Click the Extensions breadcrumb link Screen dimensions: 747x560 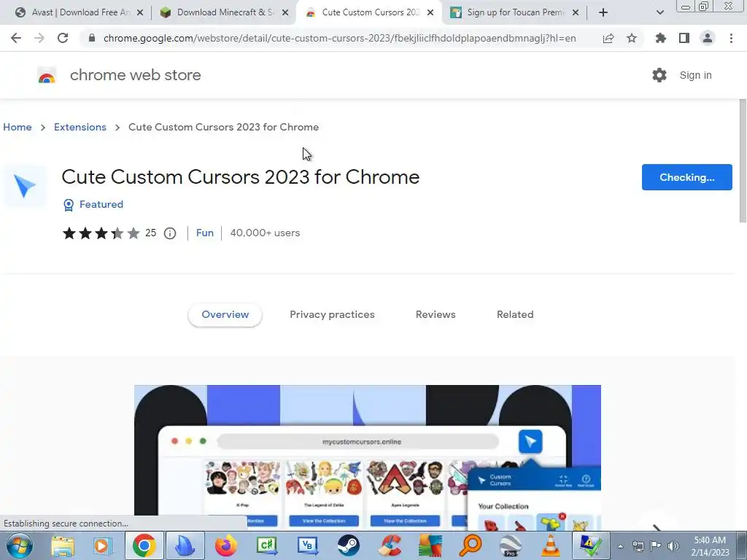[x=80, y=127]
